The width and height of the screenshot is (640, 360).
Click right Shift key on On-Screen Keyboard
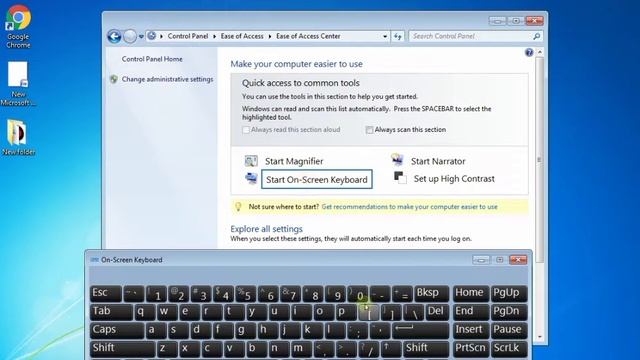click(426, 349)
